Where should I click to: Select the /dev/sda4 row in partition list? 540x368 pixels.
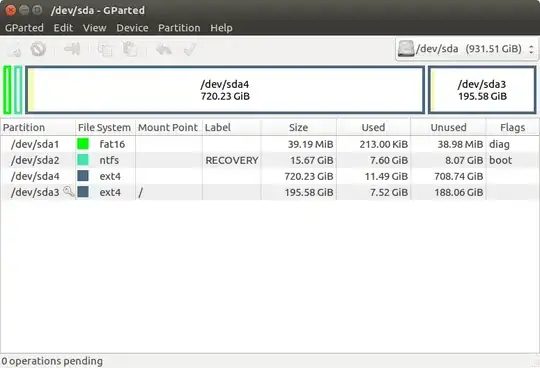pos(270,176)
